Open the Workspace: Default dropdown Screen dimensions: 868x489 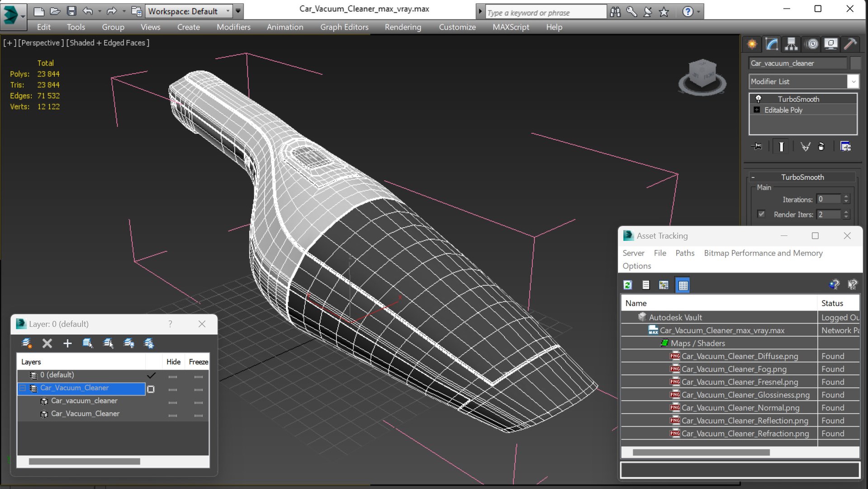[190, 11]
